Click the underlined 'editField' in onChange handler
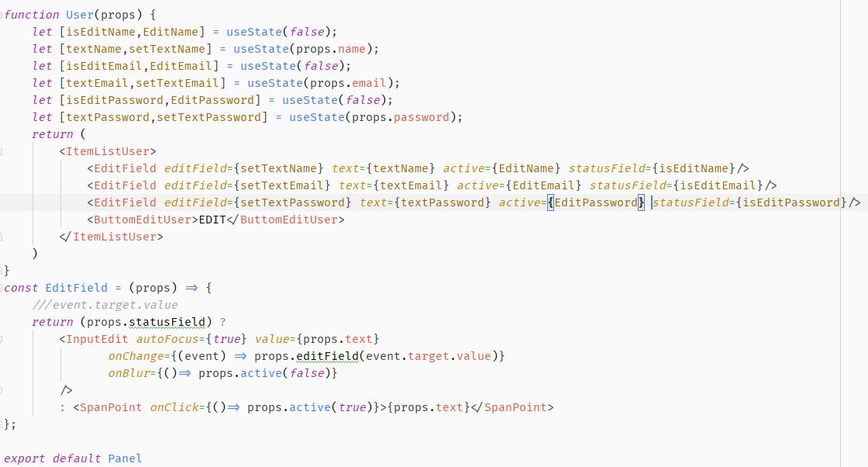 point(327,356)
